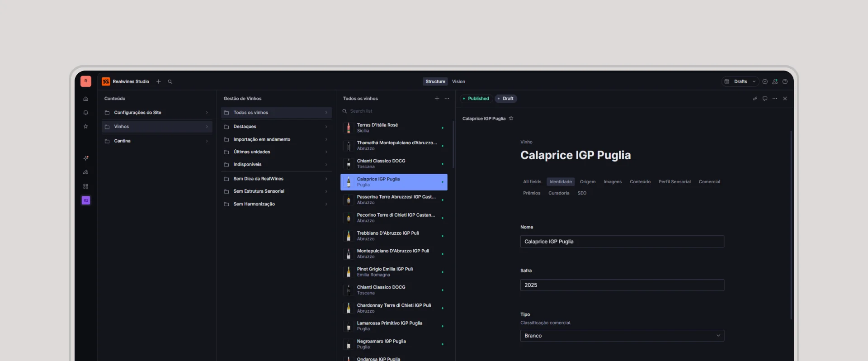The image size is (868, 361).
Task: Favorite Calaprice IGP Puglia with star
Action: (x=511, y=119)
